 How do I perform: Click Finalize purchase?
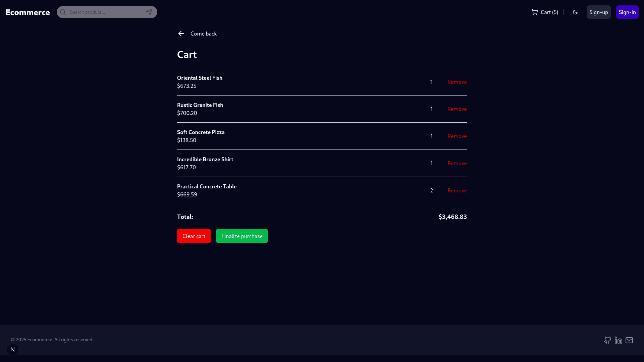(x=241, y=236)
